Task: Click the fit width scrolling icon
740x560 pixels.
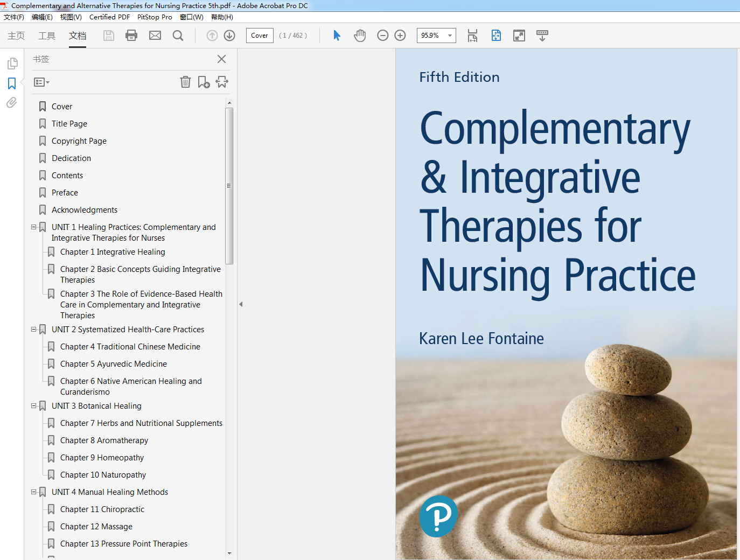Action: tap(472, 36)
